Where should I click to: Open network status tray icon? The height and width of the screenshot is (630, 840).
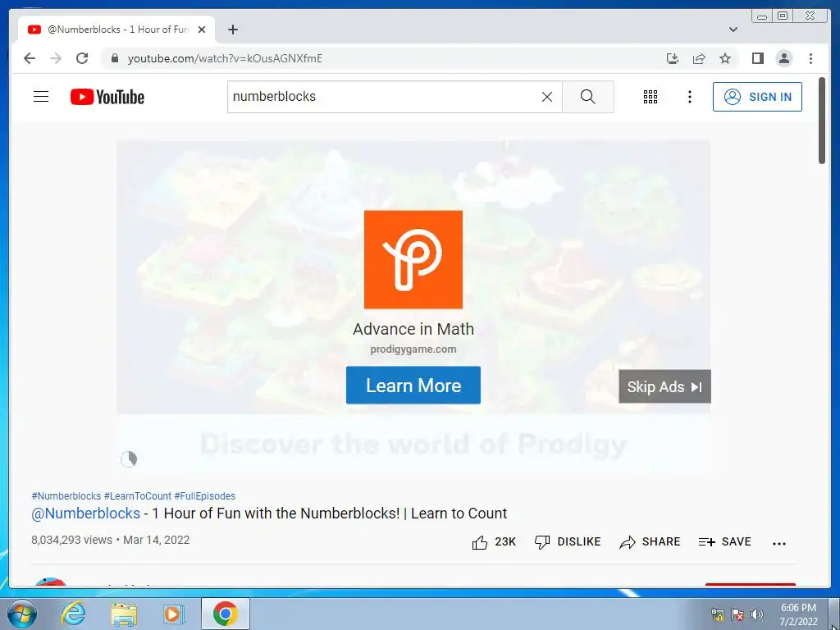(717, 614)
